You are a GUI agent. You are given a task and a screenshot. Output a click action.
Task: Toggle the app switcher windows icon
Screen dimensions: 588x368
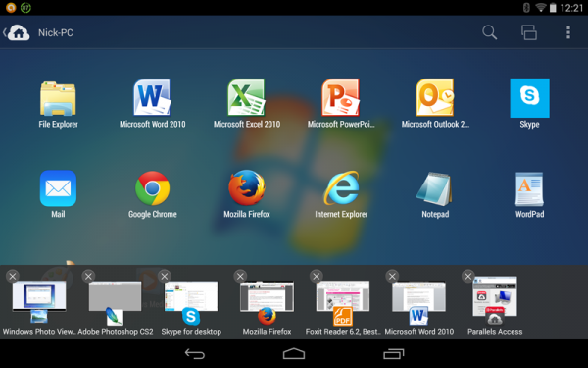pyautogui.click(x=529, y=32)
